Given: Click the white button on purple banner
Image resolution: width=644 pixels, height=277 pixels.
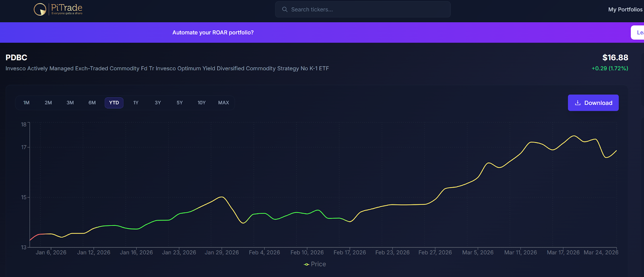Looking at the screenshot, I should (x=638, y=33).
